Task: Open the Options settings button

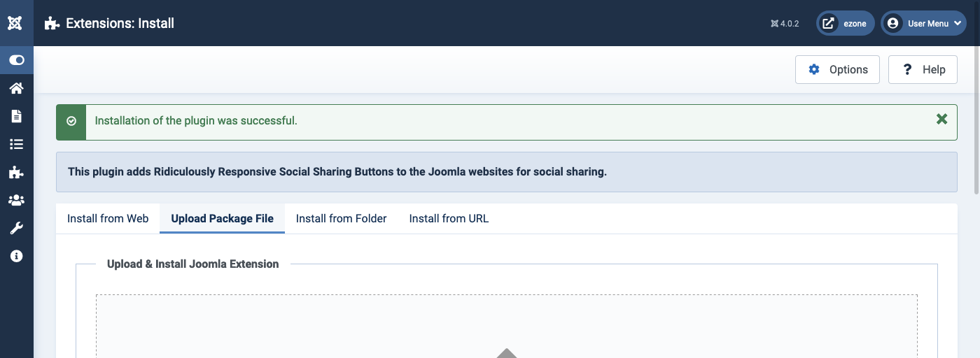Action: 837,69
